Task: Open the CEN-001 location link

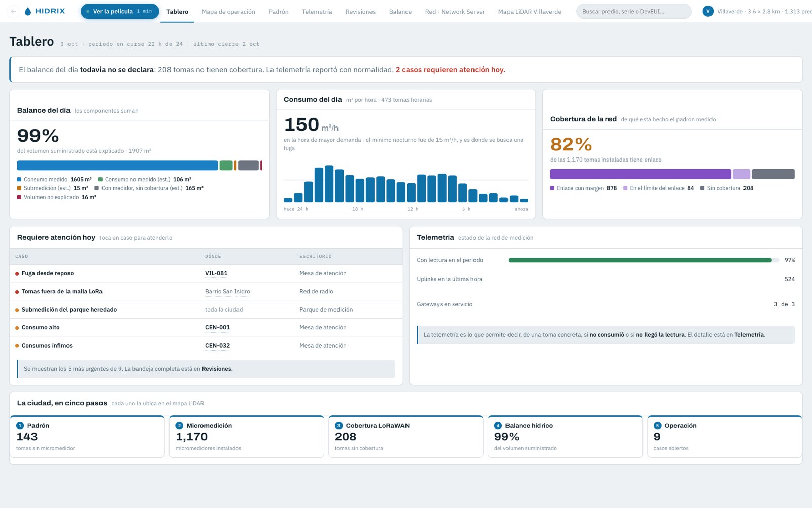Action: pos(217,328)
